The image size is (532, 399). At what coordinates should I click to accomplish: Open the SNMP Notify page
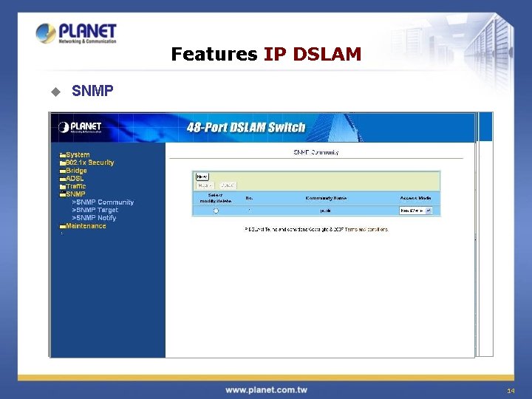point(94,218)
